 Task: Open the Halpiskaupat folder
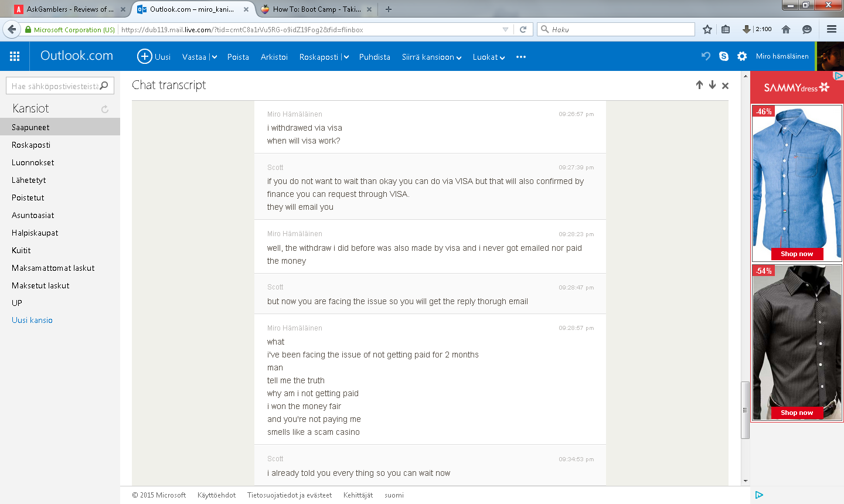(60, 233)
